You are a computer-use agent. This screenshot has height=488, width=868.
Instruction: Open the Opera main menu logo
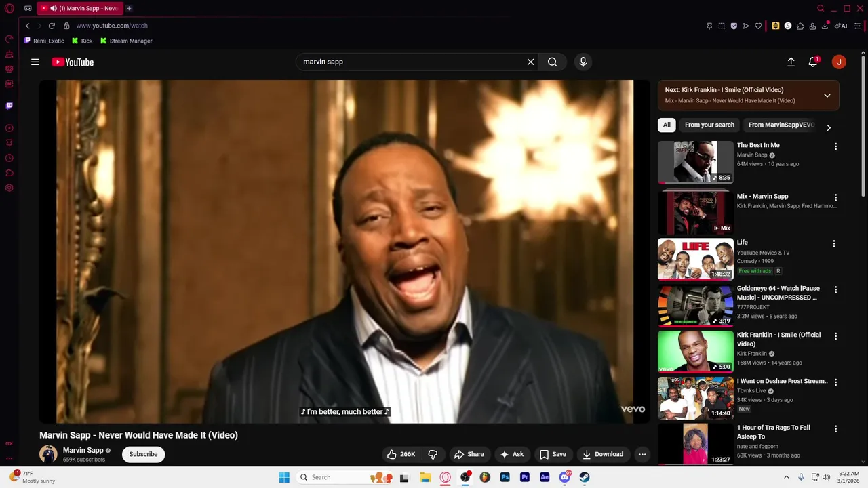9,9
